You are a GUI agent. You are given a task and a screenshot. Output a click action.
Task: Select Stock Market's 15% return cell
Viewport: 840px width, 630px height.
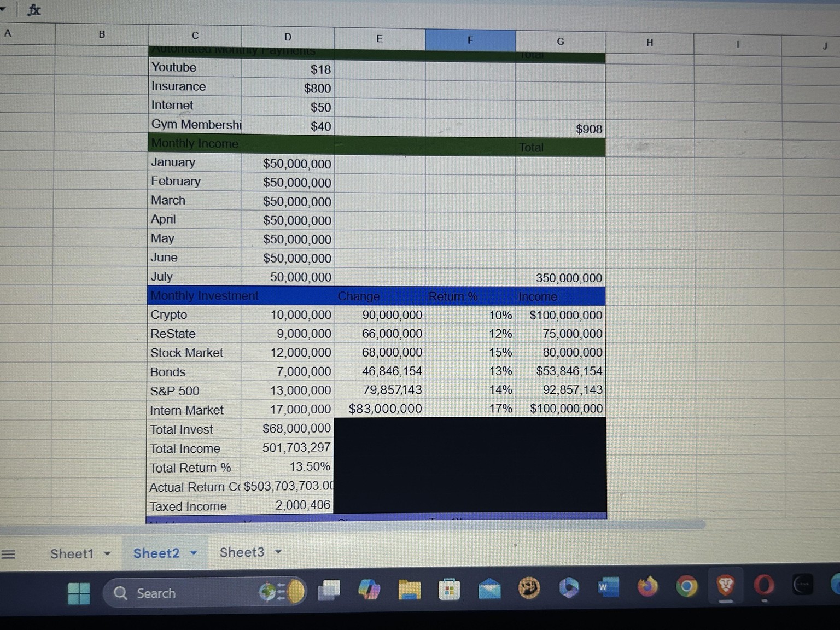(x=470, y=352)
